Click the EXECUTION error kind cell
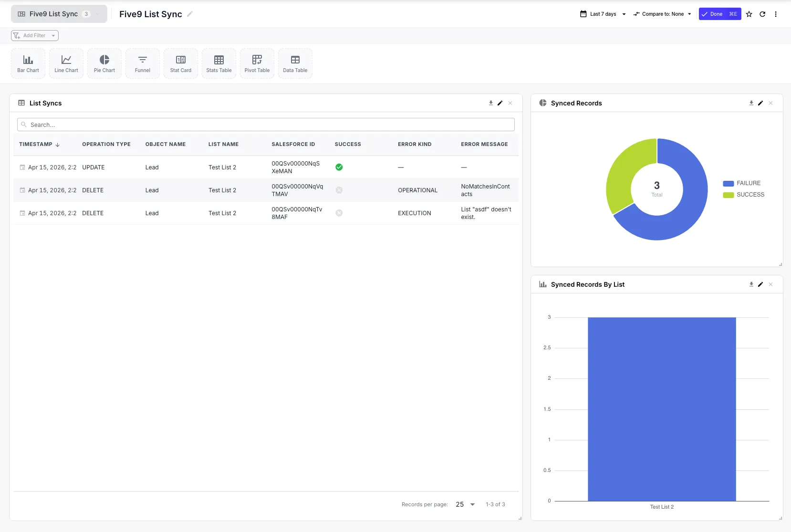Viewport: 791px width, 532px height. pos(415,213)
